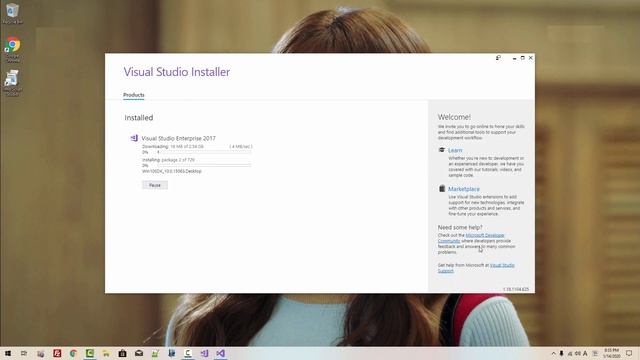Screen dimensions: 640x360
Task: Open Chrome from the taskbar
Action: point(73,353)
